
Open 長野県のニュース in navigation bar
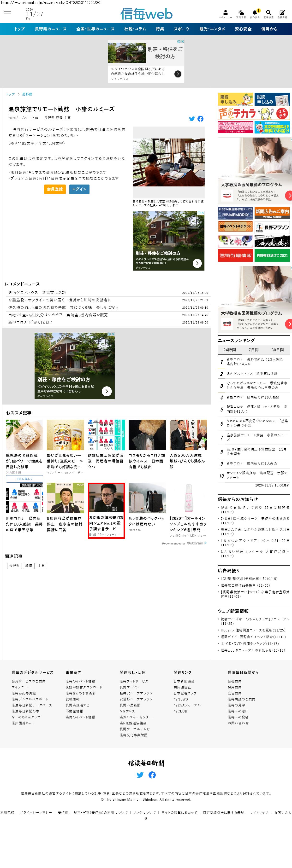tap(50, 29)
